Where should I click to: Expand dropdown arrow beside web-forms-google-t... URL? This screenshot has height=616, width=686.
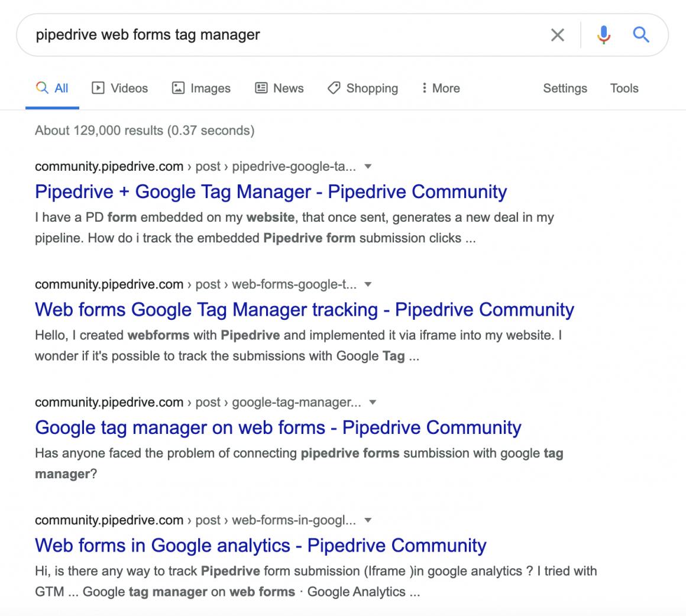pyautogui.click(x=368, y=284)
